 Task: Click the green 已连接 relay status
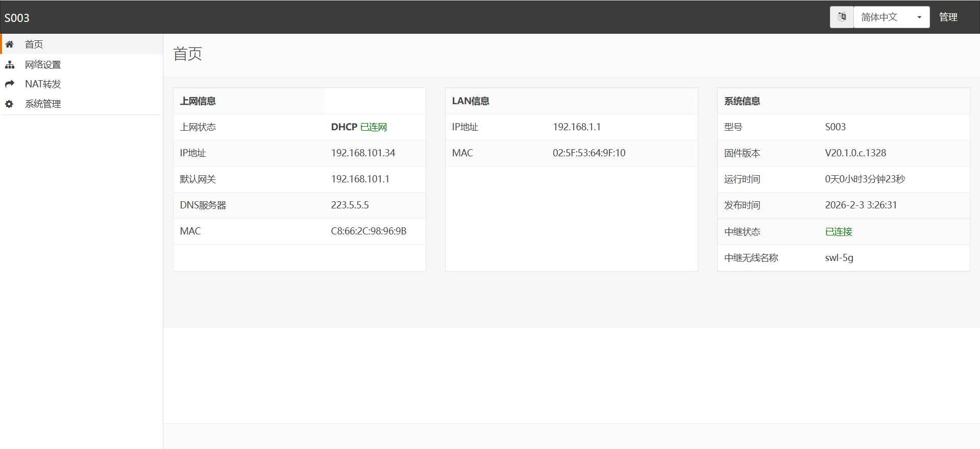point(839,232)
